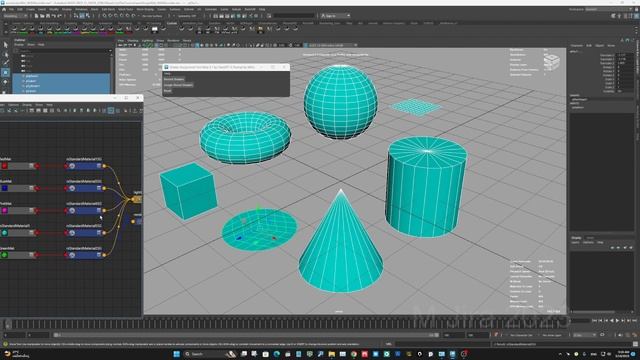
Task: Open the No Character Set dropdown
Action: pyautogui.click(x=521, y=335)
